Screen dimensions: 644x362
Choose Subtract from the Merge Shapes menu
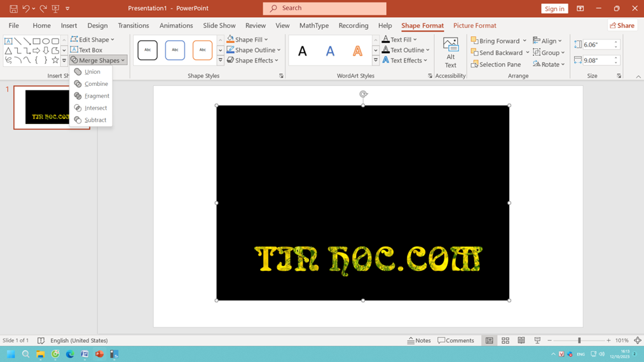click(x=95, y=120)
